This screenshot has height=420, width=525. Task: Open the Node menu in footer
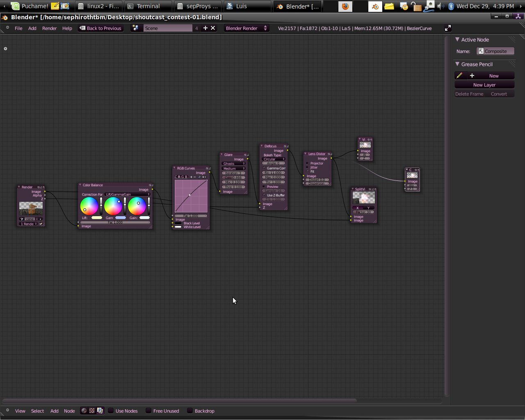click(x=69, y=411)
